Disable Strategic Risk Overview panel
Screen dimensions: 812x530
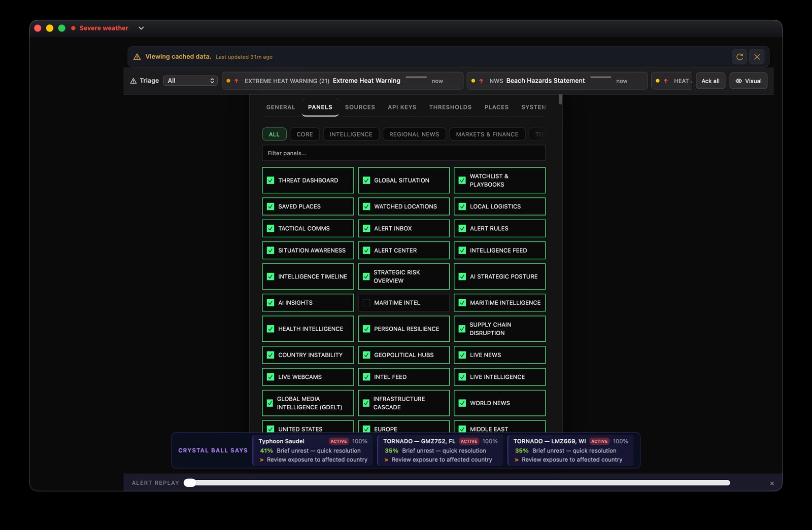pyautogui.click(x=366, y=276)
